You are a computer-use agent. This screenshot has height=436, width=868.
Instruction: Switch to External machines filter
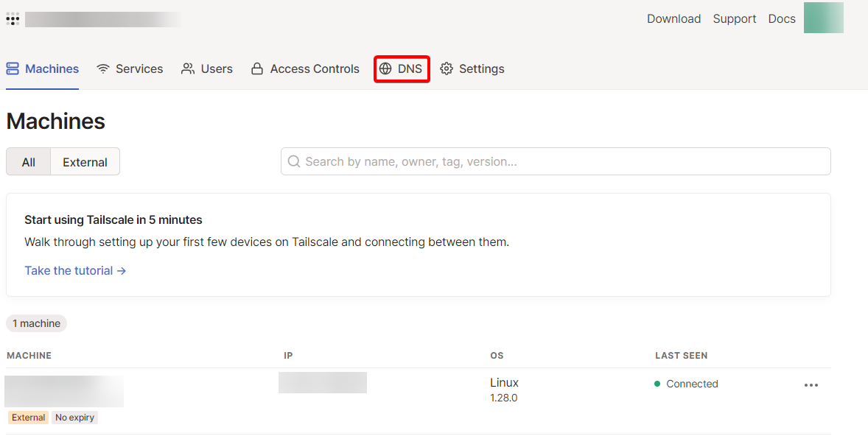click(x=85, y=162)
